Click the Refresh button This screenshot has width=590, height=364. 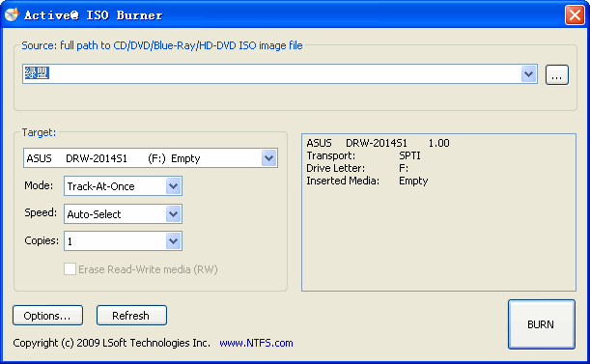tap(131, 316)
